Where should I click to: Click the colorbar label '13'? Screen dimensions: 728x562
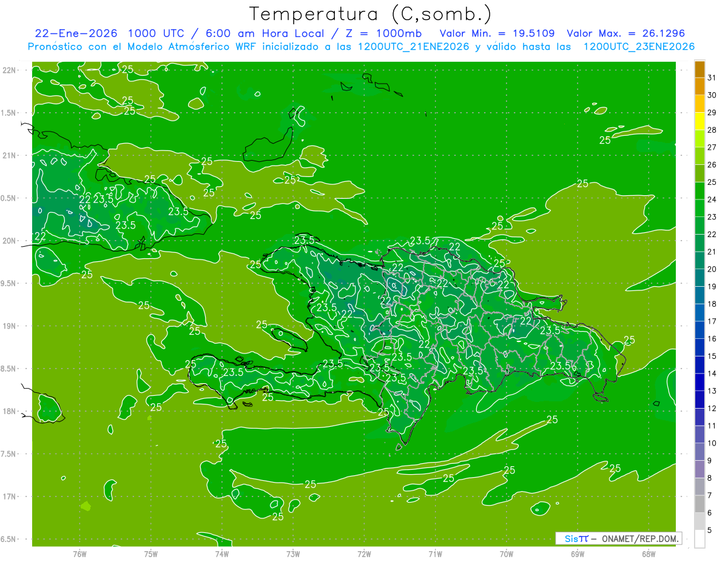[712, 391]
